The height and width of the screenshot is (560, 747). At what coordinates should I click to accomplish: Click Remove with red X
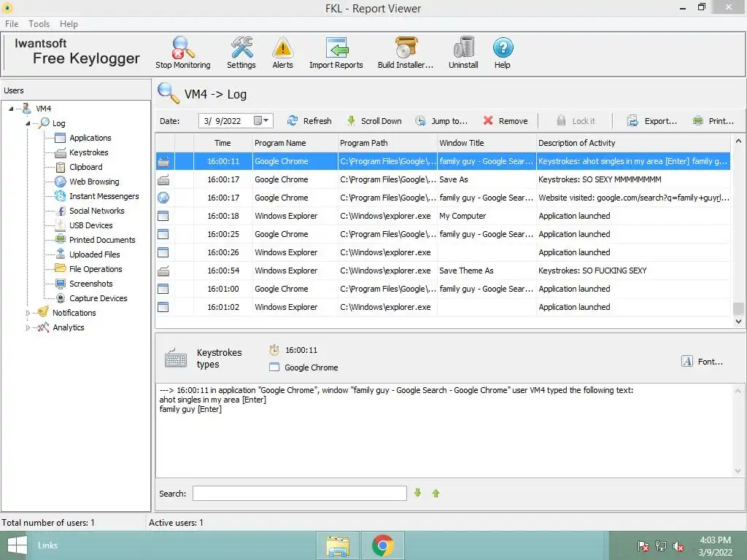(506, 121)
